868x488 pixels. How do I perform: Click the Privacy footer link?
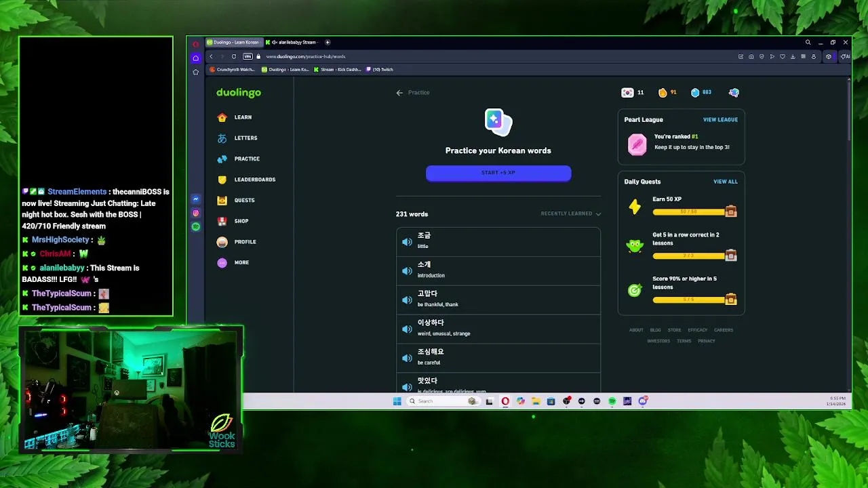point(707,341)
